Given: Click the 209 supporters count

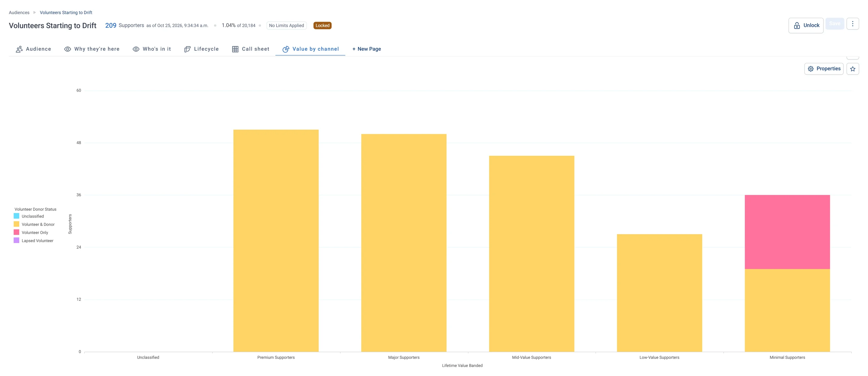Looking at the screenshot, I should [x=111, y=26].
